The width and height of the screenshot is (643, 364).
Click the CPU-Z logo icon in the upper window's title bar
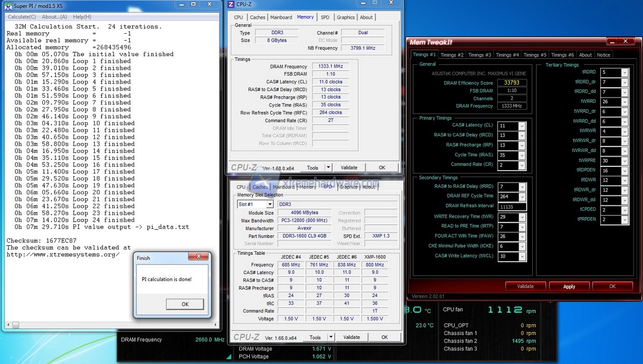[x=231, y=4]
